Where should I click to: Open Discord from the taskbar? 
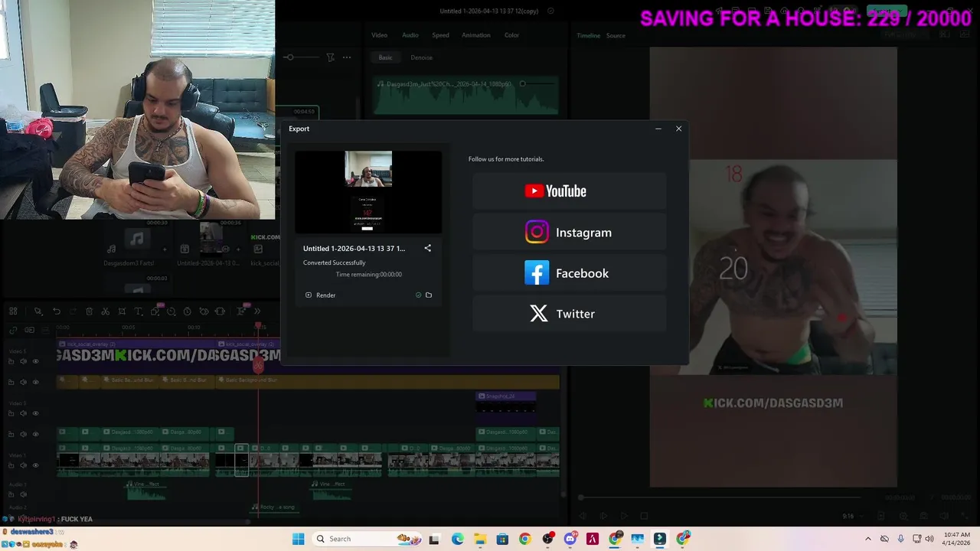click(570, 539)
